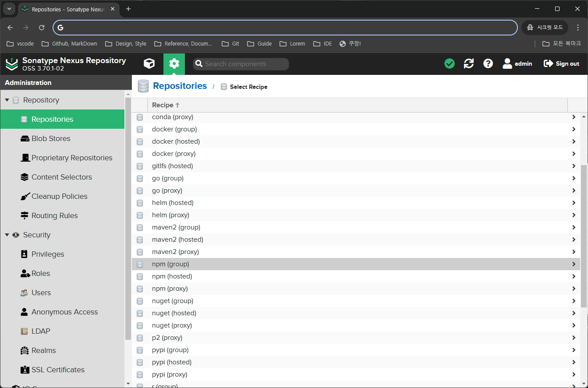Select the pypi (hosted) recipe
588x388 pixels.
click(x=356, y=362)
